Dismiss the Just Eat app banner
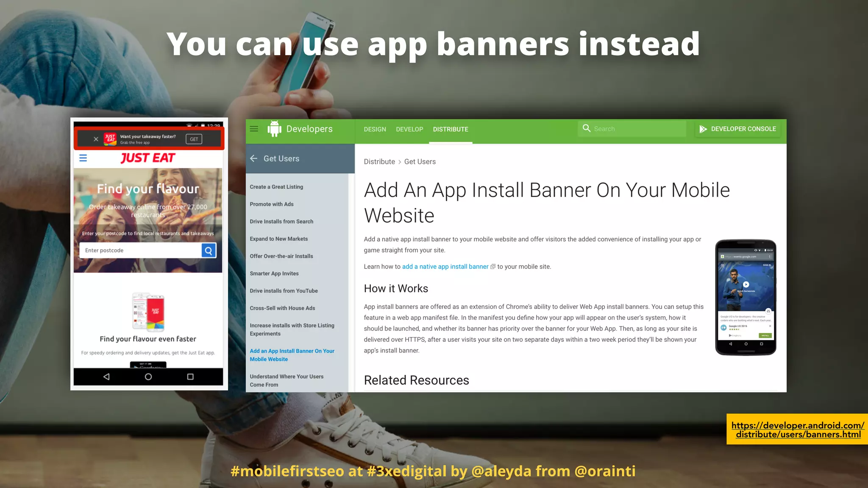Image resolution: width=868 pixels, height=488 pixels. [96, 139]
